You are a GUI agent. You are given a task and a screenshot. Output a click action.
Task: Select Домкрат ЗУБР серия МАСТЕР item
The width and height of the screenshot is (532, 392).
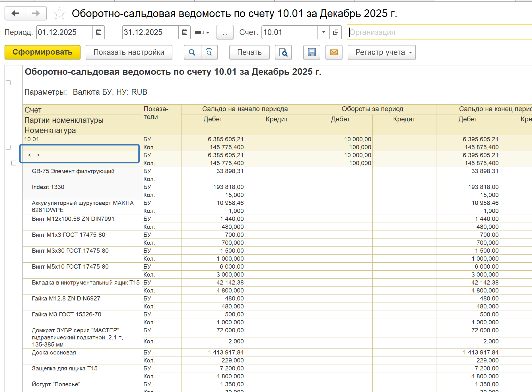tap(82, 337)
